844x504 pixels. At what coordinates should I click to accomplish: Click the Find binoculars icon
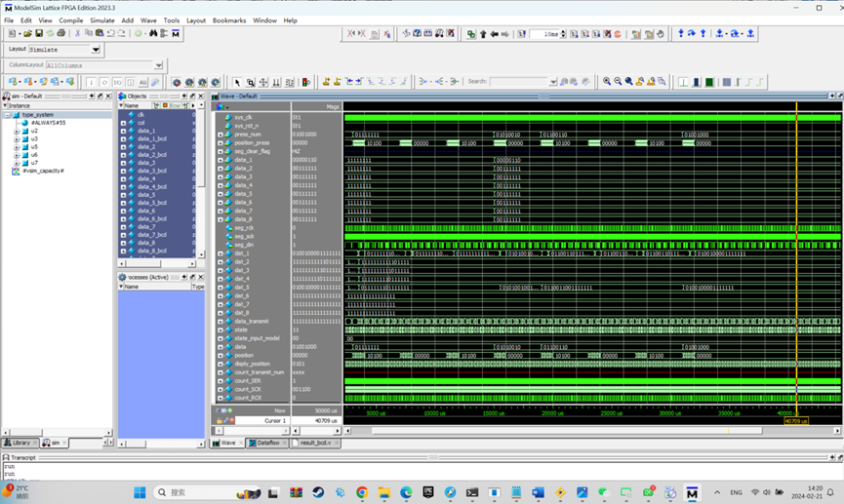tap(153, 33)
